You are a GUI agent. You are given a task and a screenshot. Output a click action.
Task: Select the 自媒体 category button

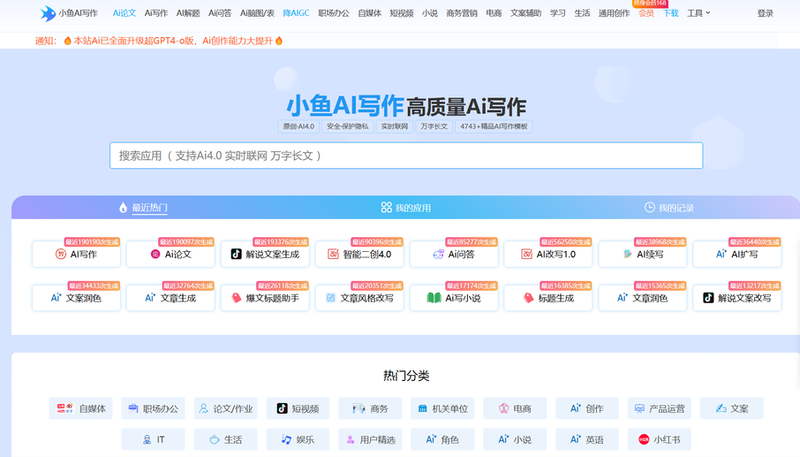[x=81, y=409]
